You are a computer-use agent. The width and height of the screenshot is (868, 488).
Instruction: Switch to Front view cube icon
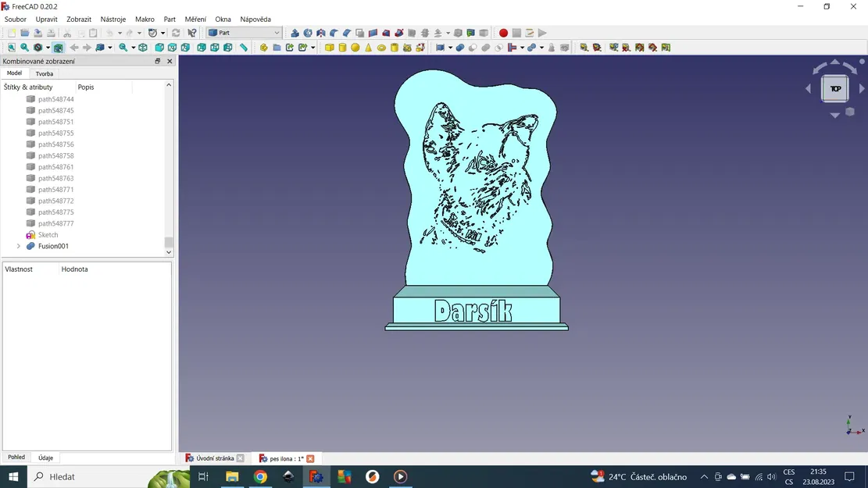coord(159,48)
